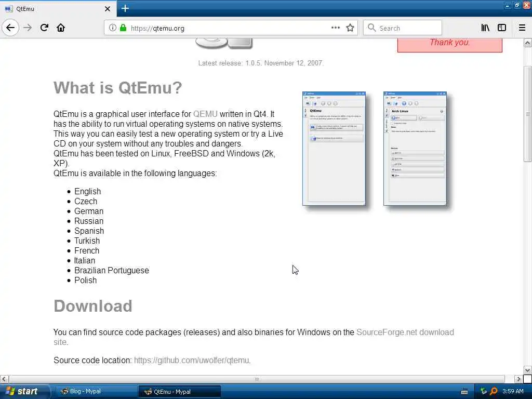Click 'Italian' in the language list
The height and width of the screenshot is (399, 532).
(x=85, y=260)
